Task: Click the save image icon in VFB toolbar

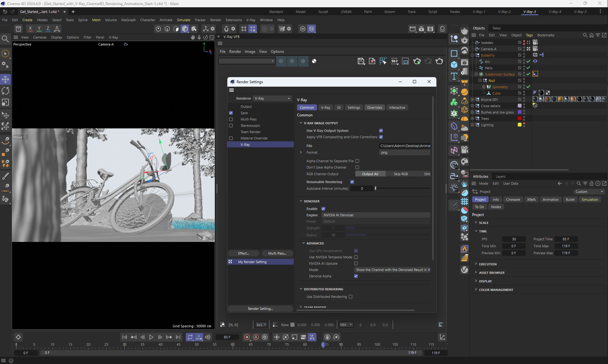Action: click(x=361, y=61)
